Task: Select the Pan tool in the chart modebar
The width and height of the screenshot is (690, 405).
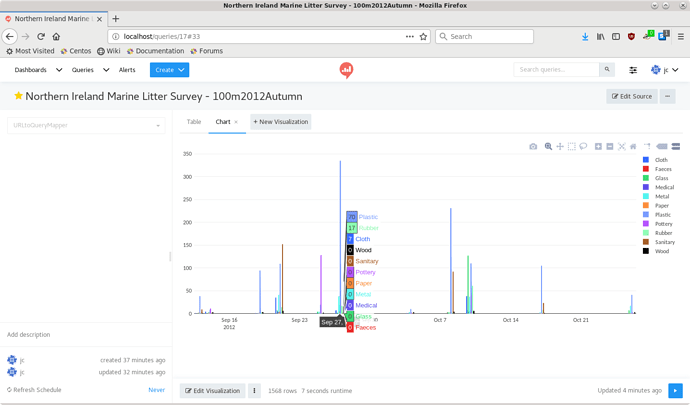Action: pos(560,147)
